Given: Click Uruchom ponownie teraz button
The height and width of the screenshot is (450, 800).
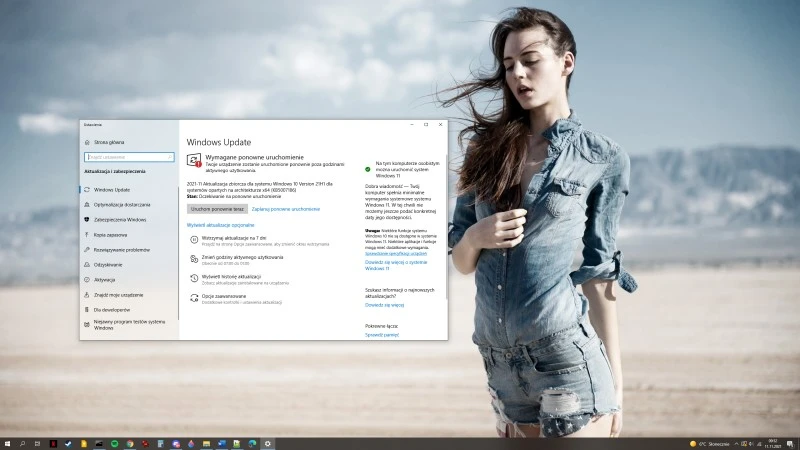Looking at the screenshot, I should pyautogui.click(x=217, y=209).
